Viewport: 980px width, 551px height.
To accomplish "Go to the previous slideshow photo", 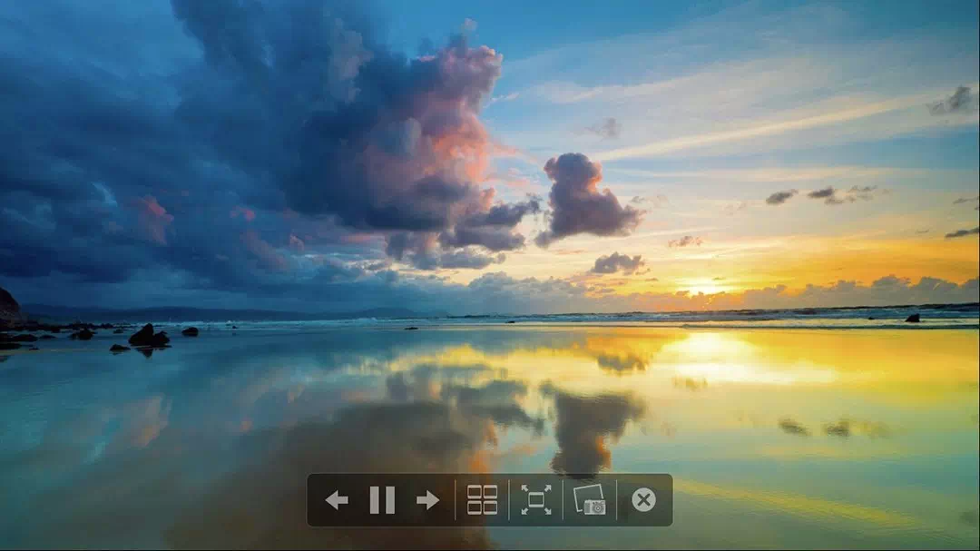I will pos(337,500).
